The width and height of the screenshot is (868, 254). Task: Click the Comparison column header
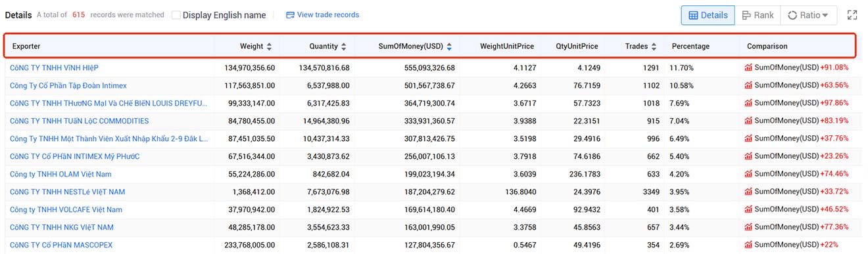click(767, 47)
